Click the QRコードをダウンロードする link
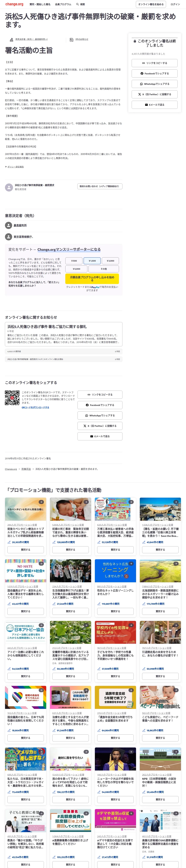Viewport: 186px width, 868px height. tap(35, 407)
